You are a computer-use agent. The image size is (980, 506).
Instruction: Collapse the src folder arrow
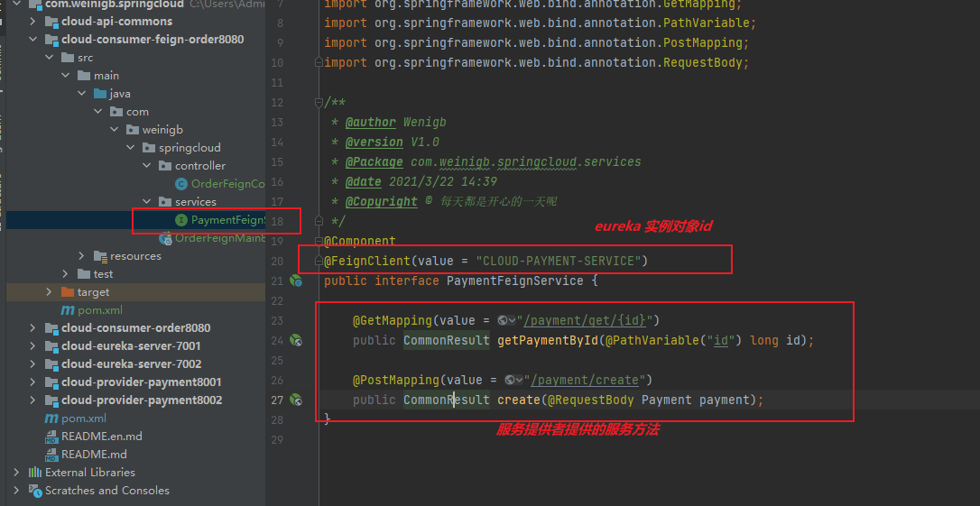point(50,58)
